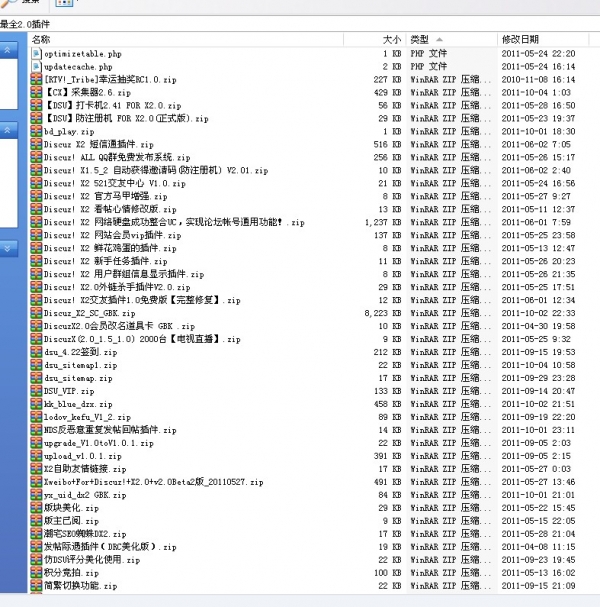Click the 官方马甲增强.zip archive icon
The image size is (600, 607).
(x=36, y=197)
